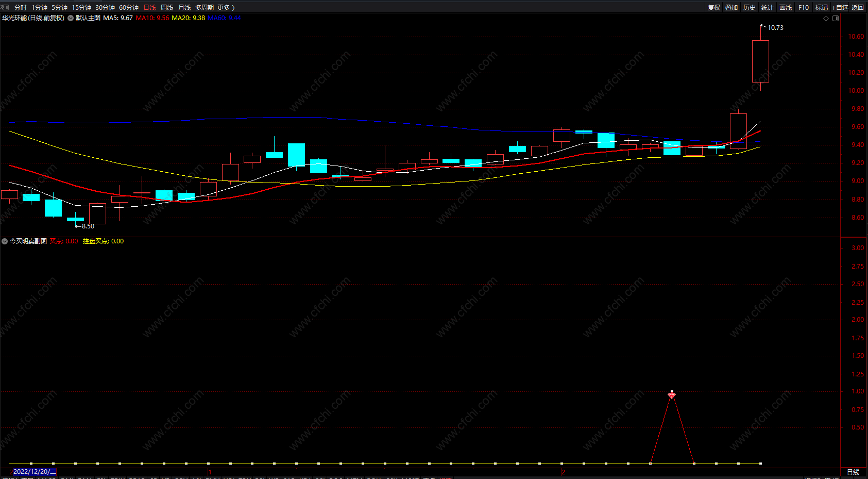Open the main chart indicator dropdown arrow
The height and width of the screenshot is (479, 868).
click(x=71, y=18)
